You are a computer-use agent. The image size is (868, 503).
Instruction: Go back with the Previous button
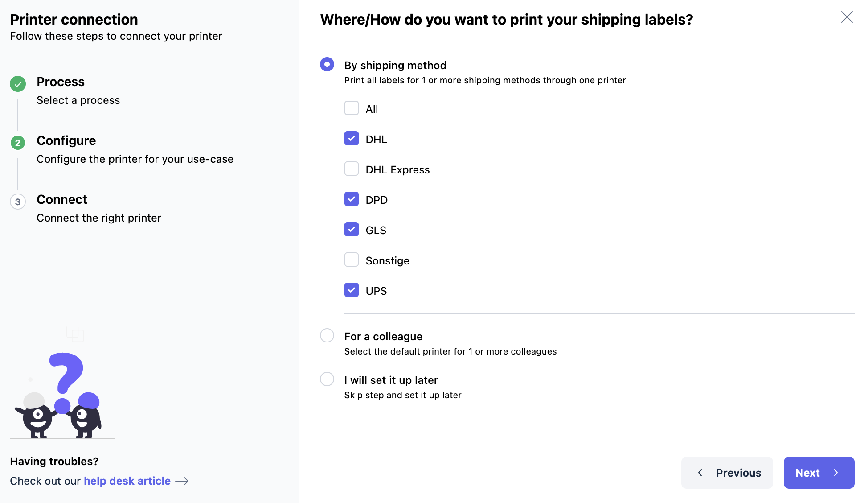[x=727, y=473]
